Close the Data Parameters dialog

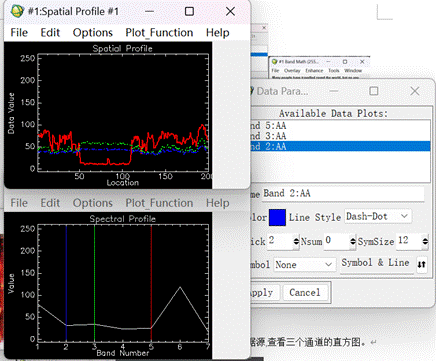point(415,91)
